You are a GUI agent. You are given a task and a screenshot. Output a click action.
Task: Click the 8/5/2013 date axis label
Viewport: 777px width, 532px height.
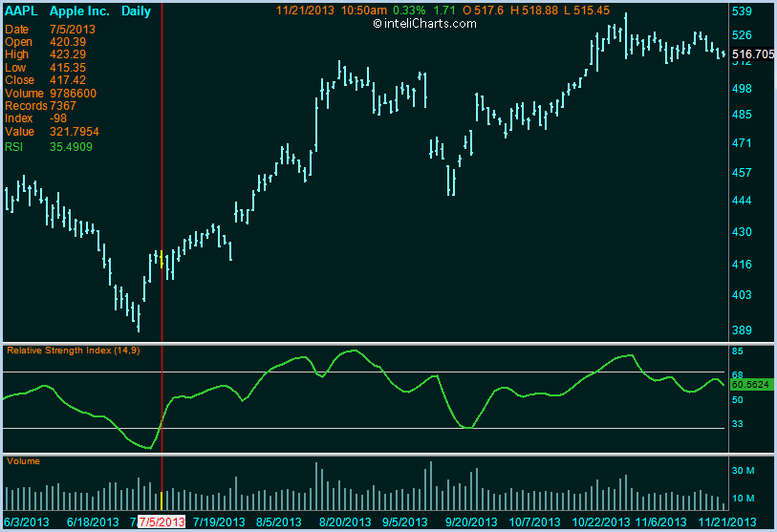point(278,522)
